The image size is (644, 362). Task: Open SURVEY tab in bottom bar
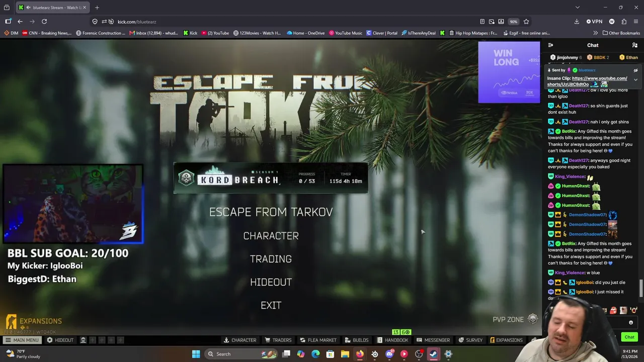click(x=470, y=340)
